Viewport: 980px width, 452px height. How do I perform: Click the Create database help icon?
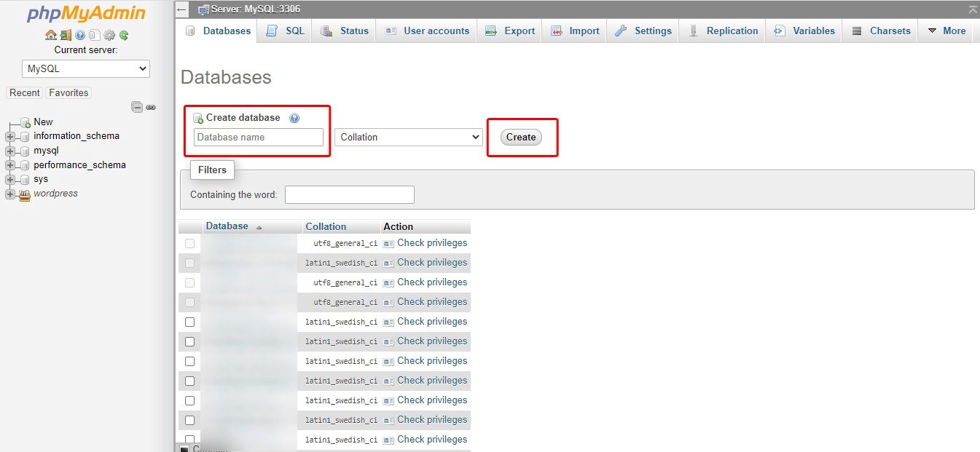(x=294, y=118)
